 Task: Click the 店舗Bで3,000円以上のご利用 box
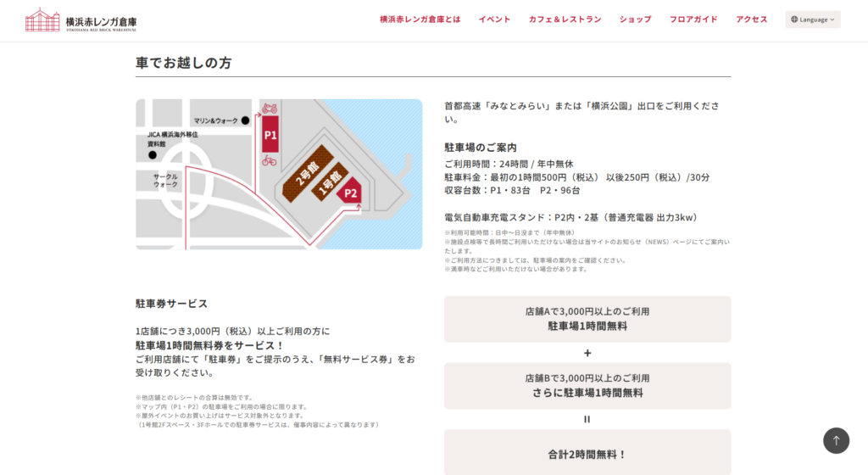tap(587, 386)
